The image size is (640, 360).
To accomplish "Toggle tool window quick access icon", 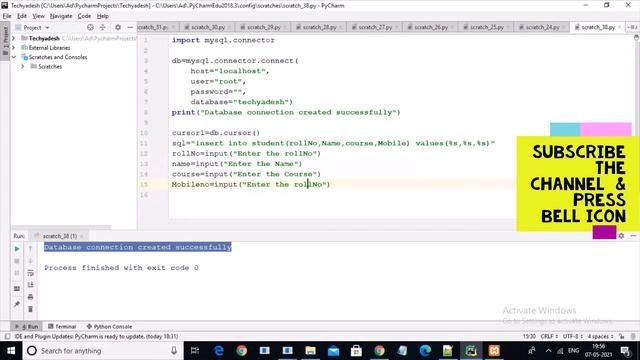I will tap(7, 336).
